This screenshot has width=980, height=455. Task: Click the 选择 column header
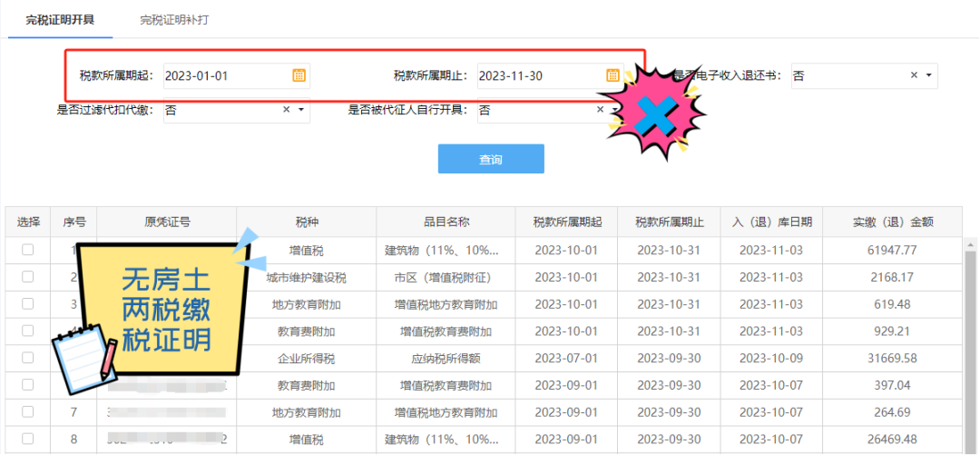(27, 222)
